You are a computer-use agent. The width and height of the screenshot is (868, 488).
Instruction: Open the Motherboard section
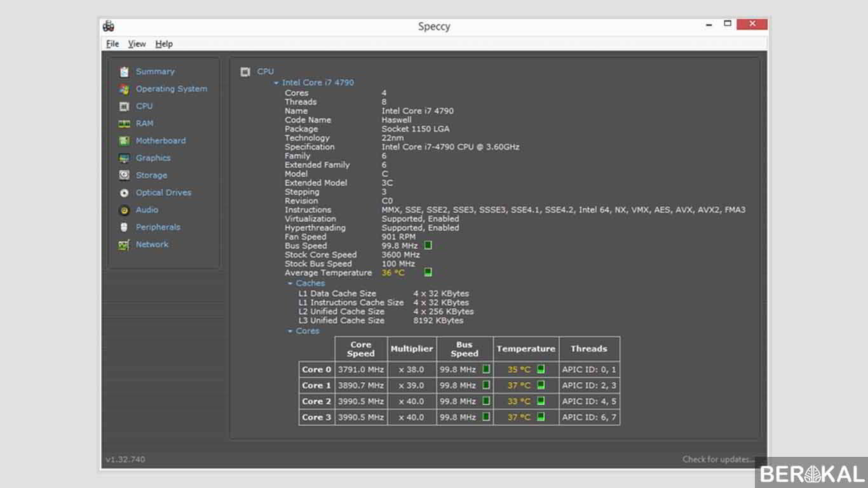pyautogui.click(x=161, y=140)
